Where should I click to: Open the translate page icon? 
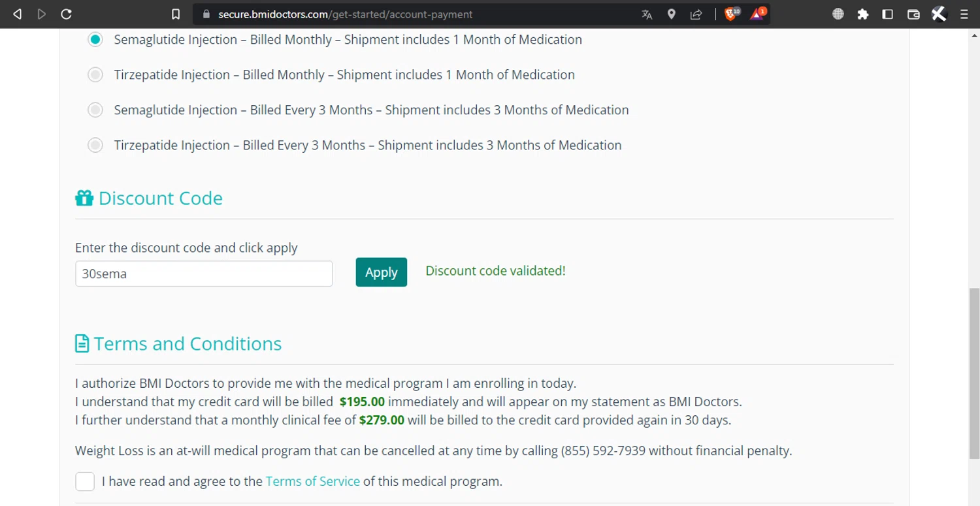(647, 14)
